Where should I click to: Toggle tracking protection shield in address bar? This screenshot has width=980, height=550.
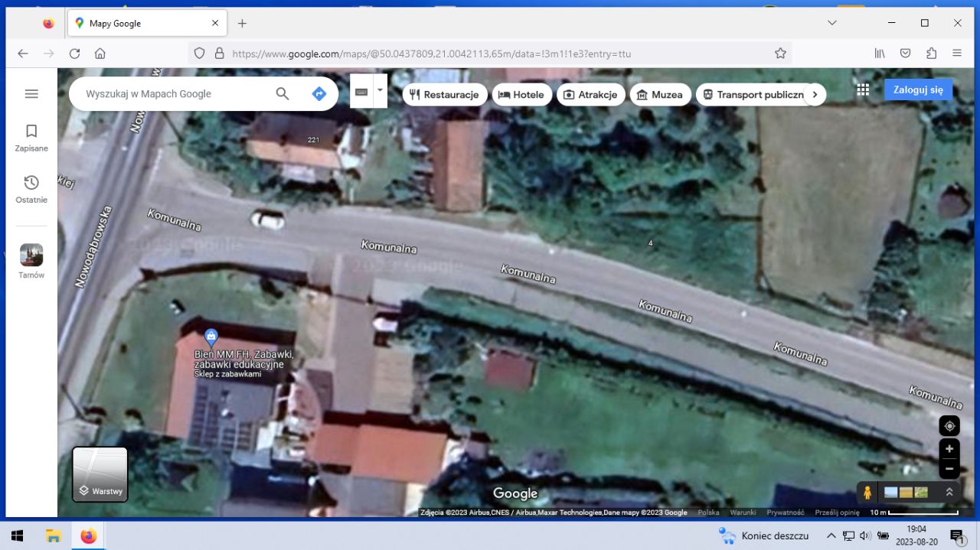(x=199, y=54)
